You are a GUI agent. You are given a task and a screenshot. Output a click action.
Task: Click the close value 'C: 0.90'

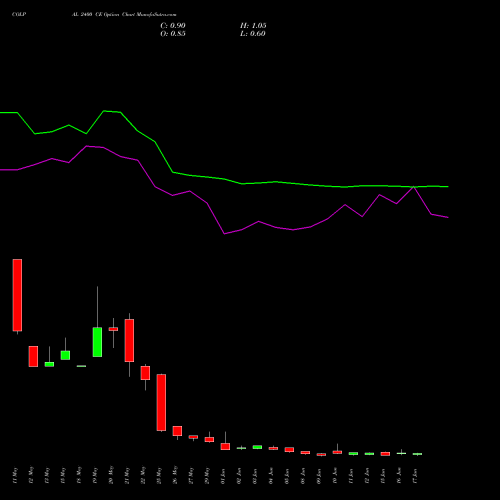point(173,26)
